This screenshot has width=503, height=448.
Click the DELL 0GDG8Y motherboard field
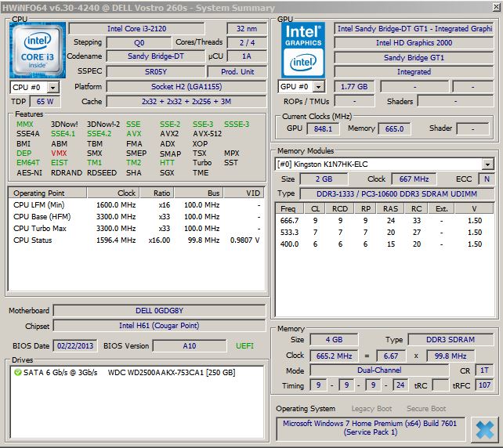159,310
